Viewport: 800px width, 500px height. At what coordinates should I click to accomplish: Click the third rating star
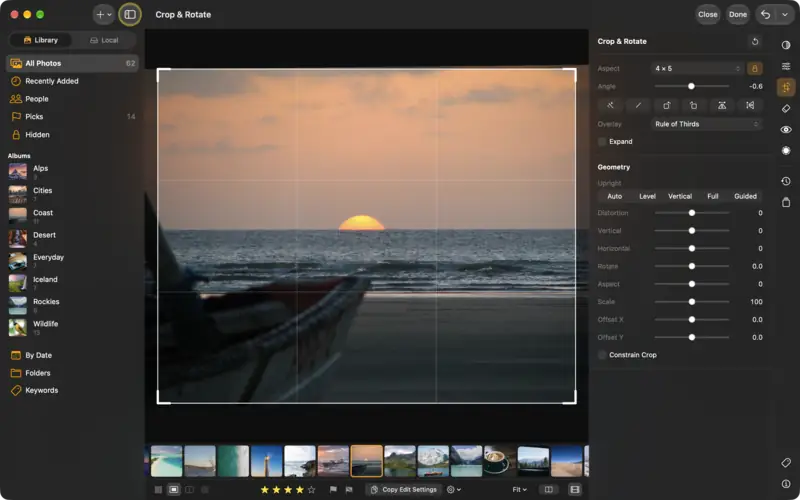tap(288, 489)
